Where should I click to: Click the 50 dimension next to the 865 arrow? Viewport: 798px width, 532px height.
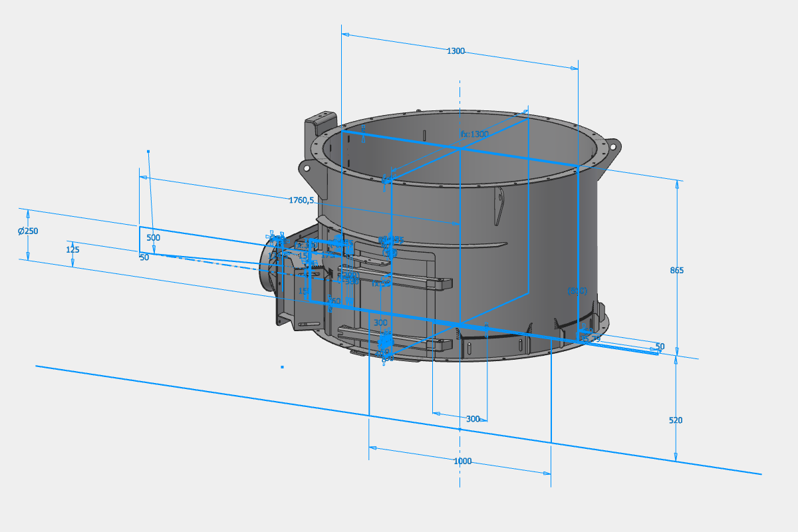coord(660,346)
